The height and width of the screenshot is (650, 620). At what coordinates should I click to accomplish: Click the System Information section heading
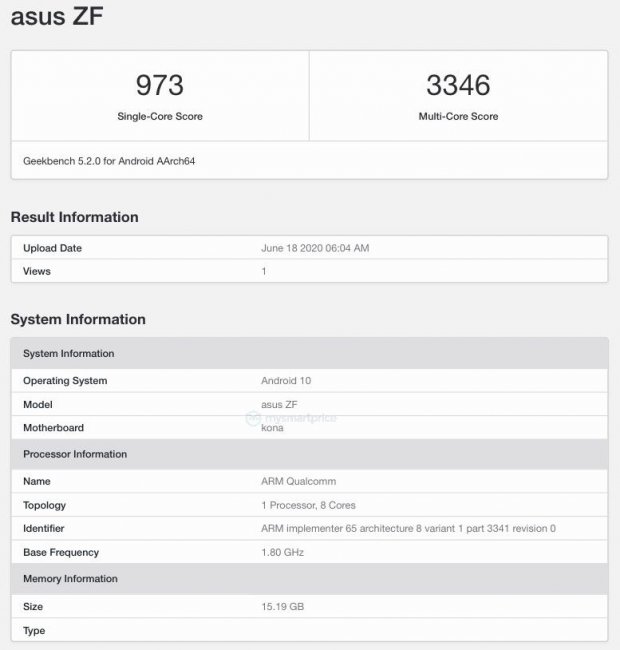pos(78,320)
